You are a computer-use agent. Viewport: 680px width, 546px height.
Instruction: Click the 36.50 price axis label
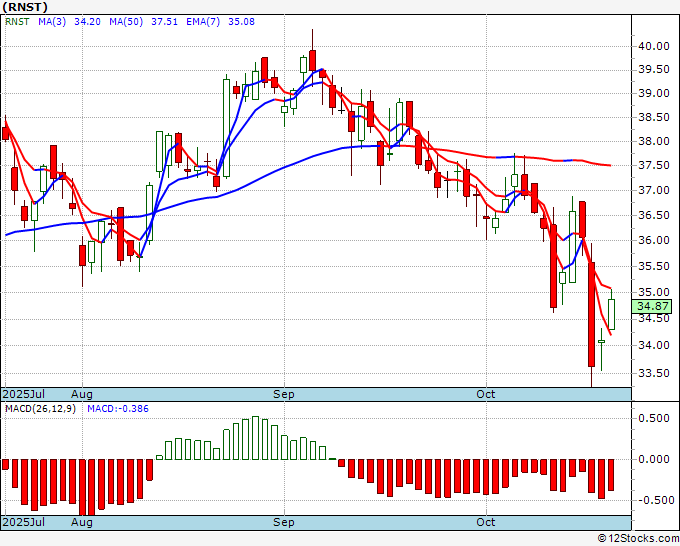click(654, 215)
